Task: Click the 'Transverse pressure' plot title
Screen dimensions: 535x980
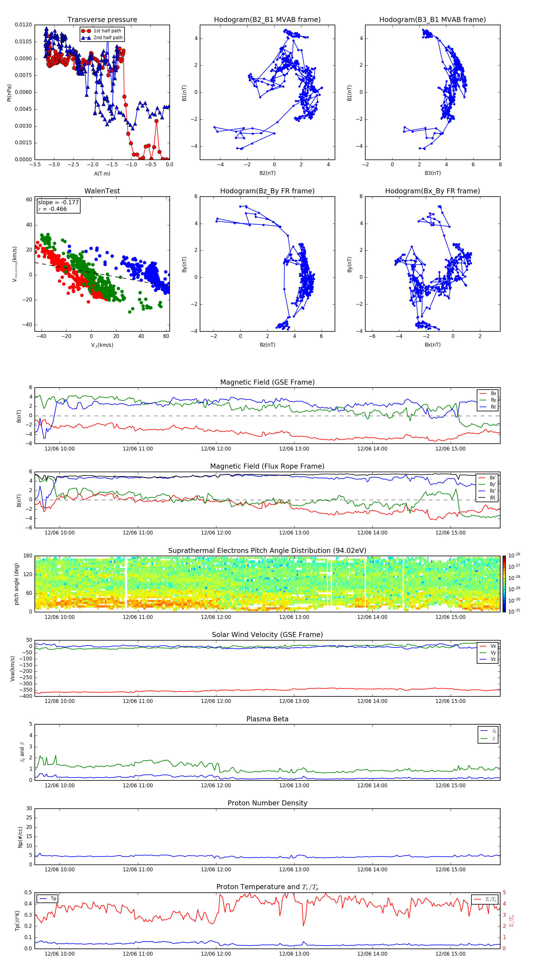Action: click(x=102, y=19)
